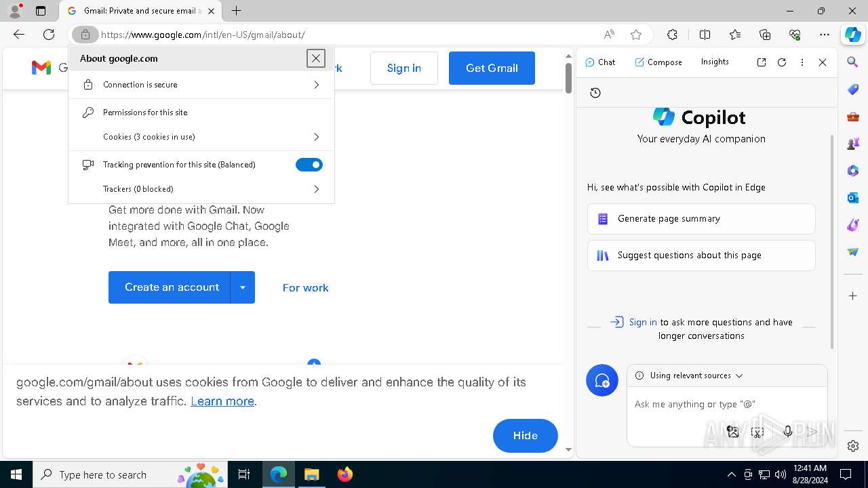Click the Sign in button on Gmail page
The image size is (868, 488).
pos(404,68)
